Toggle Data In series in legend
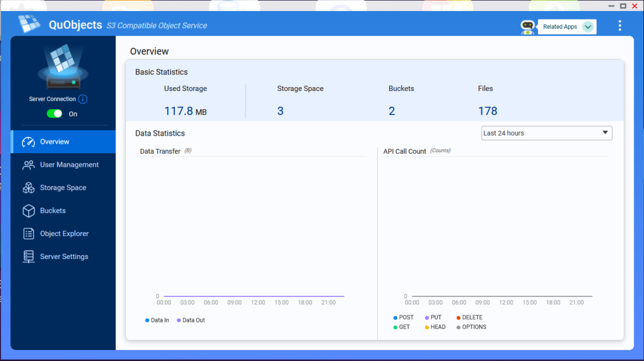644x361 pixels. (157, 320)
